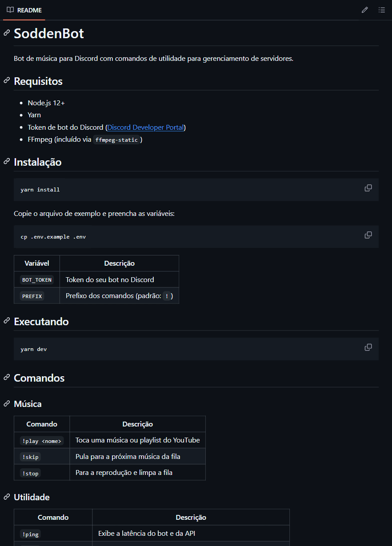Click the anchor icon beside Utilidade heading
Image resolution: width=392 pixels, height=546 pixels.
tap(7, 497)
